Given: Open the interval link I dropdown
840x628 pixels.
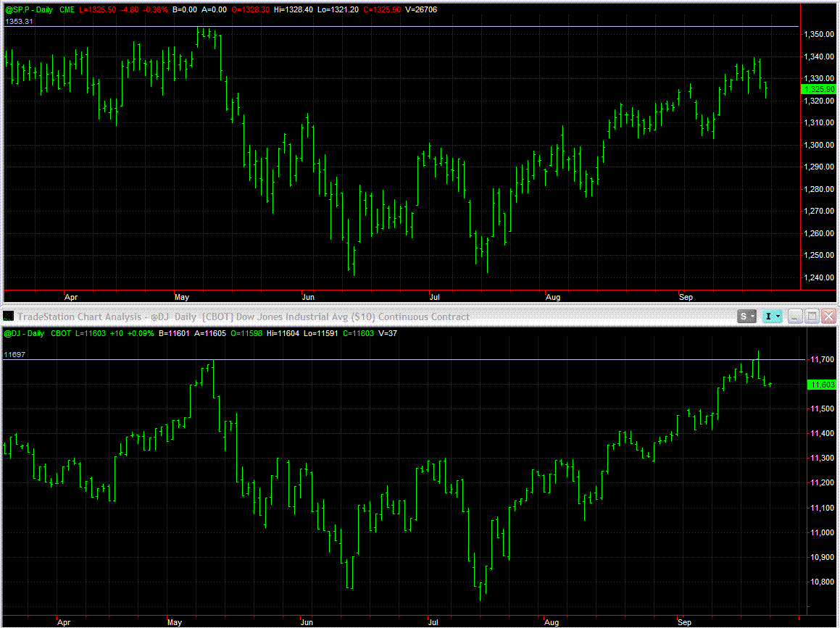Looking at the screenshot, I should [772, 317].
